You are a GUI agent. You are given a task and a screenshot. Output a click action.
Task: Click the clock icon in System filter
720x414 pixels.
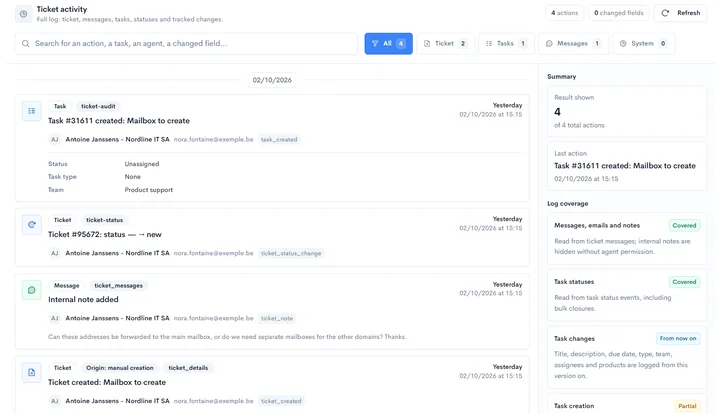[x=623, y=44]
